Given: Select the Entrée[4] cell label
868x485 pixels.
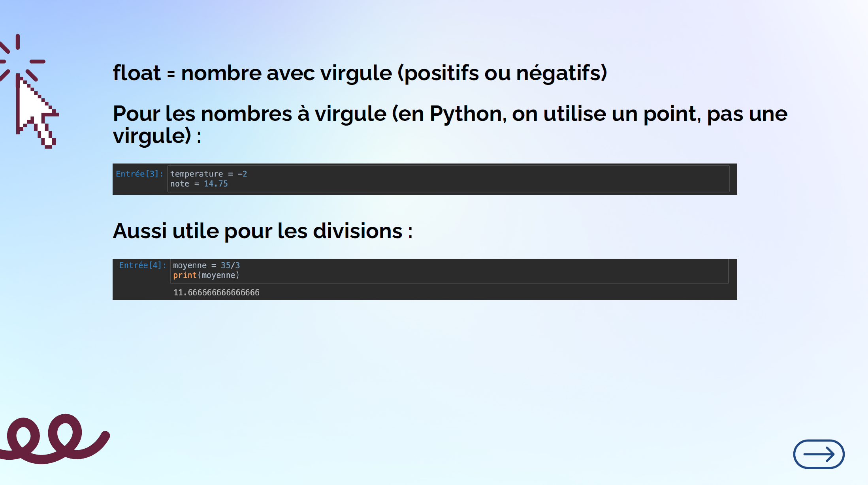Looking at the screenshot, I should 142,265.
